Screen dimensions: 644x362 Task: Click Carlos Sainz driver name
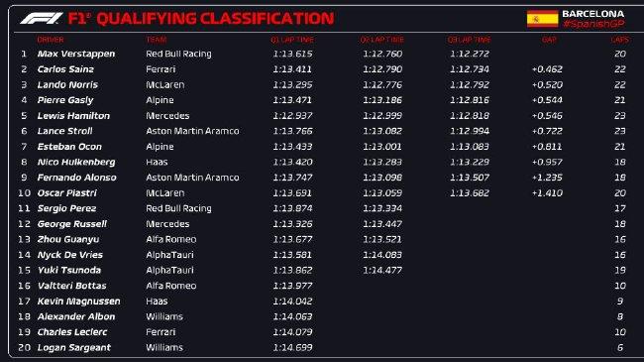click(x=65, y=69)
